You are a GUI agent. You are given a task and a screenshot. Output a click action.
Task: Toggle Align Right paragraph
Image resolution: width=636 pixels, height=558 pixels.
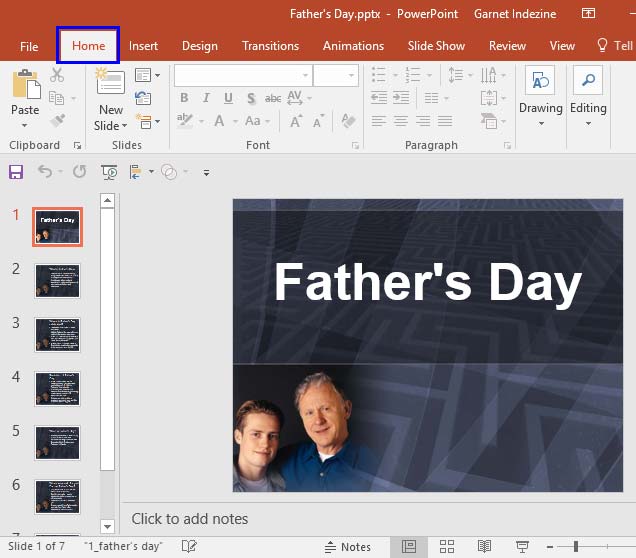click(x=423, y=121)
